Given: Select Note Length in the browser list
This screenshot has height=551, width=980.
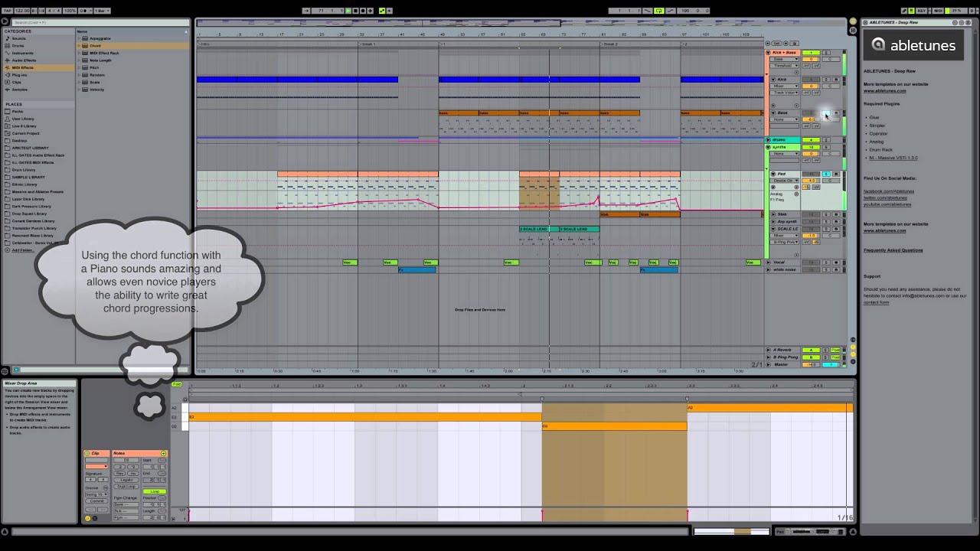Looking at the screenshot, I should (100, 60).
